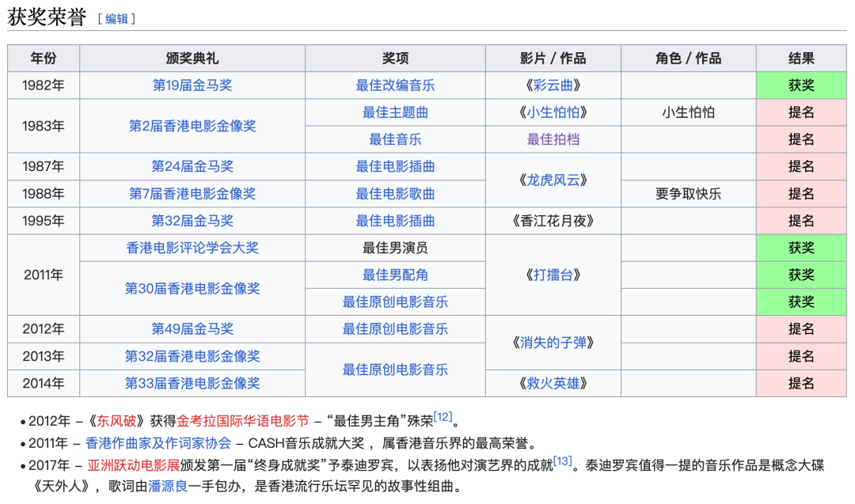Open the 香港电影评论学会大奖 link
The width and height of the screenshot is (855, 504).
[x=192, y=248]
